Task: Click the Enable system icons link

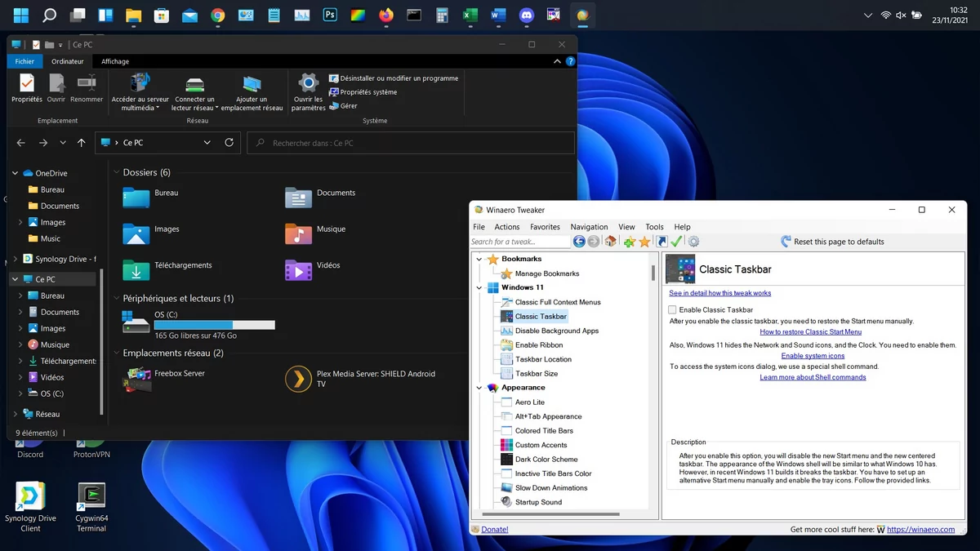Action: [x=813, y=356]
